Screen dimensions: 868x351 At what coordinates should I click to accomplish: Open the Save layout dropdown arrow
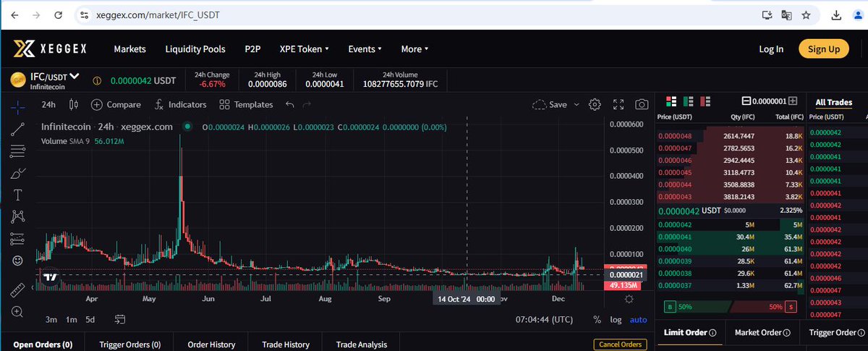click(x=577, y=104)
